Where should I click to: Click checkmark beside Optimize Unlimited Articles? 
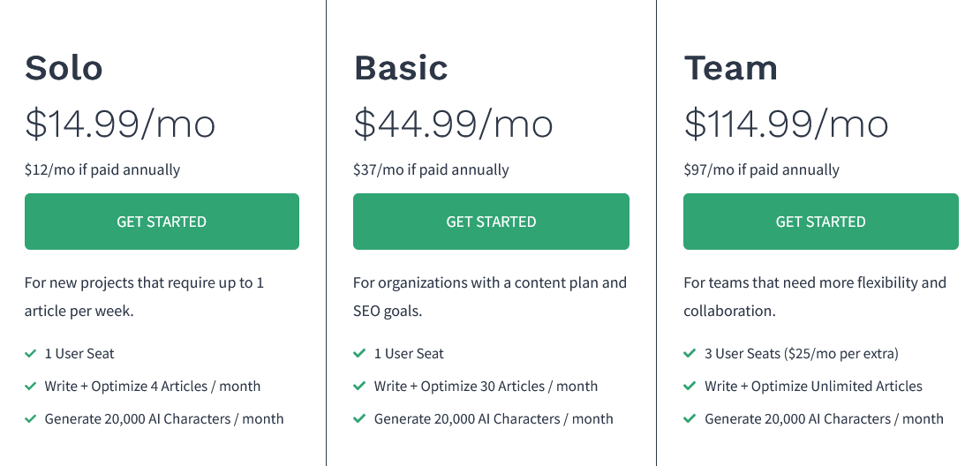[690, 387]
